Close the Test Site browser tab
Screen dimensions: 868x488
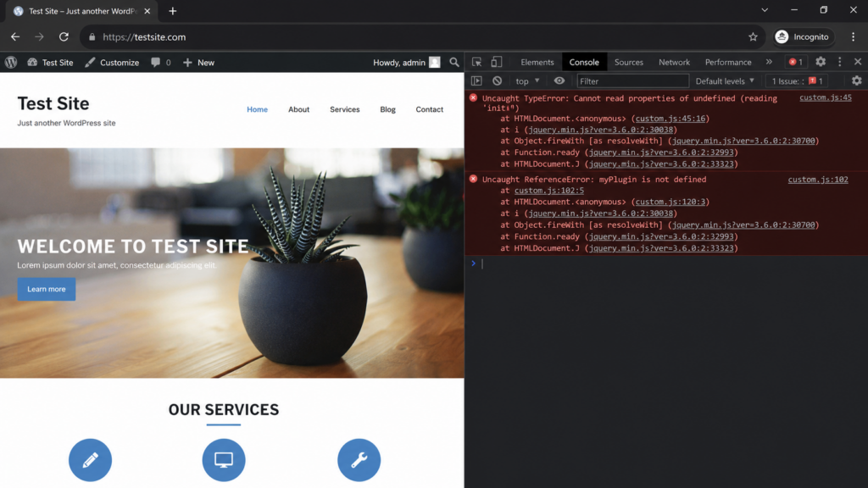pos(147,11)
